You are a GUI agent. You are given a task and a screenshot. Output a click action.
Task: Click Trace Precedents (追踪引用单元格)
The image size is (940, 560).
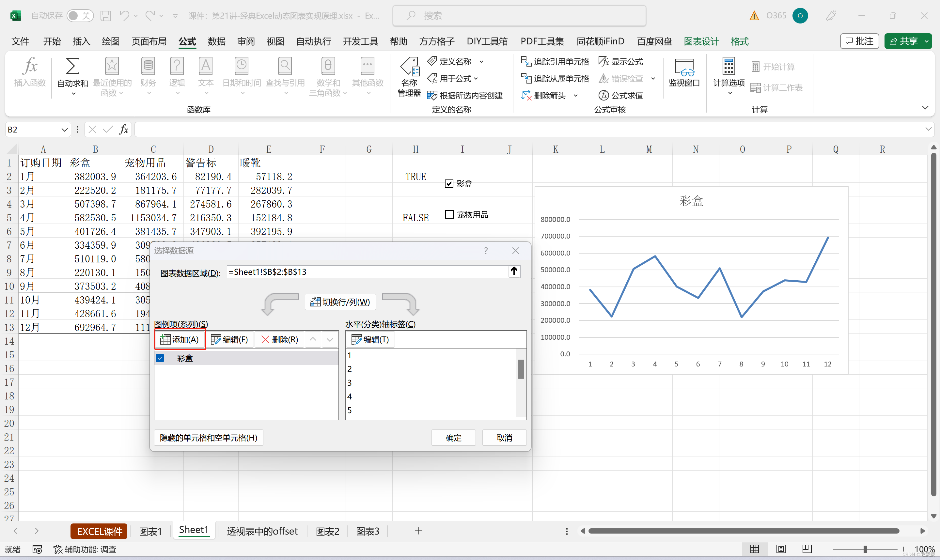tap(555, 61)
